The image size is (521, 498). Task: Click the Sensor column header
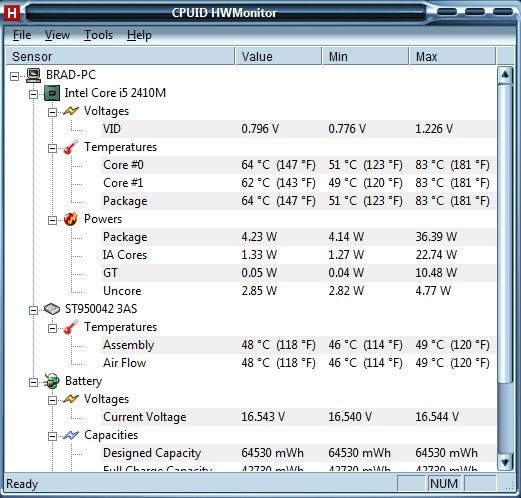click(120, 56)
